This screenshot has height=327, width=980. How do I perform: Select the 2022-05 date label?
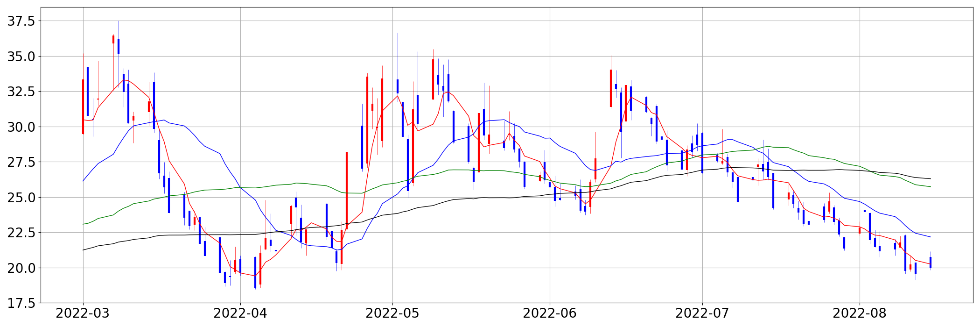(x=392, y=313)
